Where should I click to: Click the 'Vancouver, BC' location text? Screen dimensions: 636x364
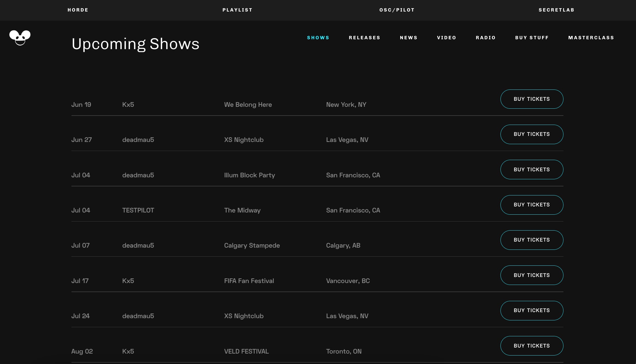348,281
